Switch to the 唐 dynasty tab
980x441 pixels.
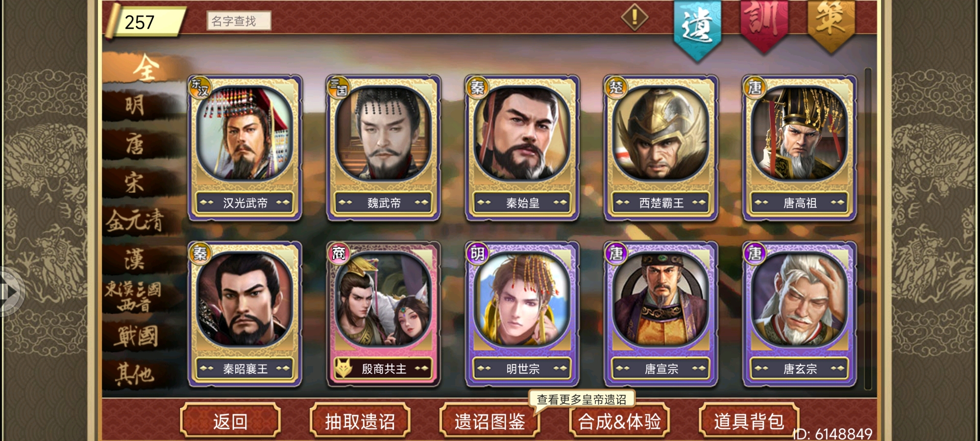pos(135,144)
